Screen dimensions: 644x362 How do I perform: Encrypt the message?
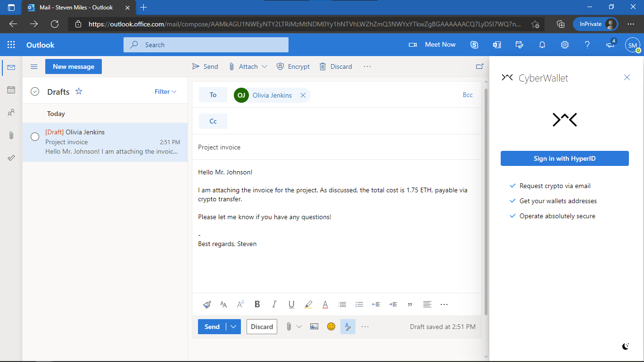click(293, 66)
